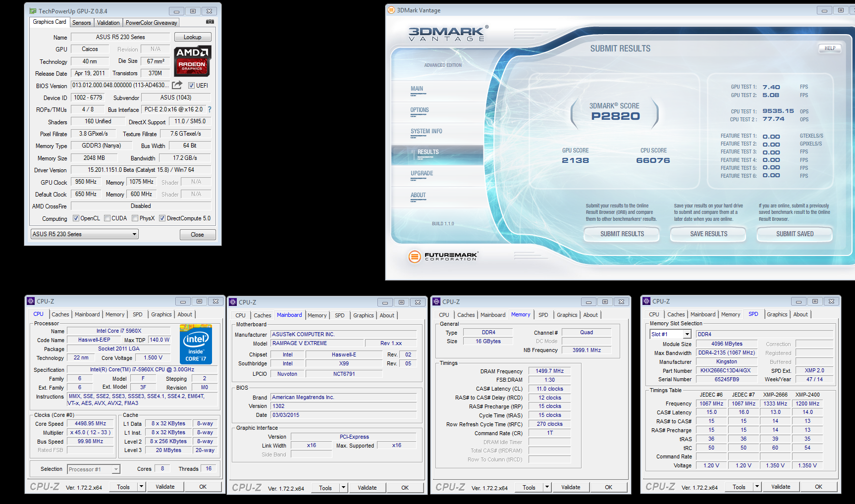Click the Core Speed value 4498.95 MHz
855x504 pixels.
[x=90, y=423]
